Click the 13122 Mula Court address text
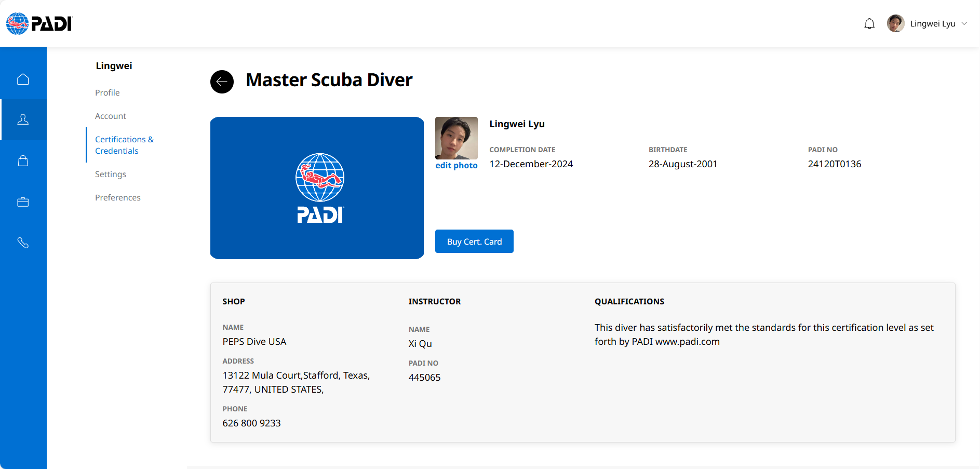 [296, 382]
